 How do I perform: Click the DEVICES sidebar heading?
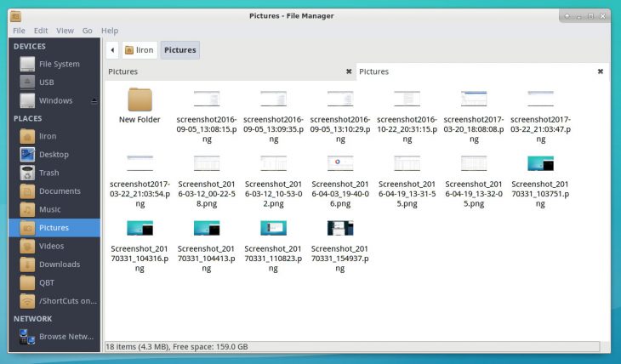coord(30,46)
